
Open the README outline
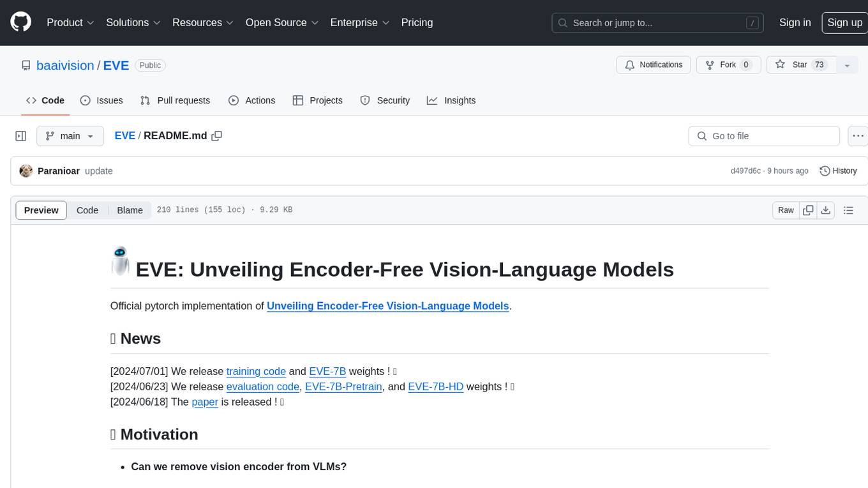848,210
